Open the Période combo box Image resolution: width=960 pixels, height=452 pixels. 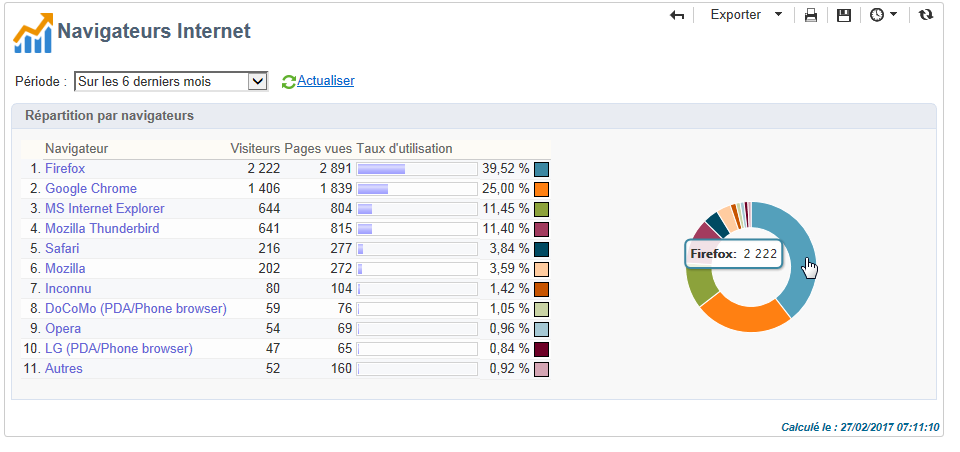(171, 81)
